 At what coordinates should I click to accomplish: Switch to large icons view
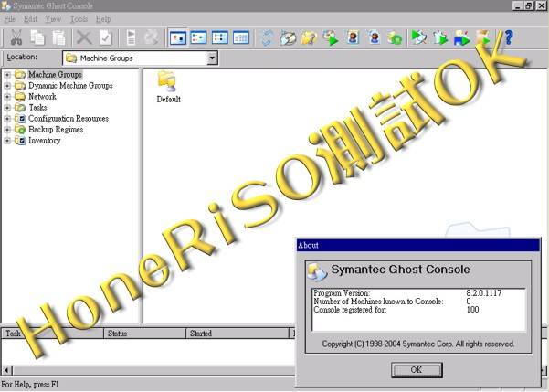pyautogui.click(x=178, y=37)
